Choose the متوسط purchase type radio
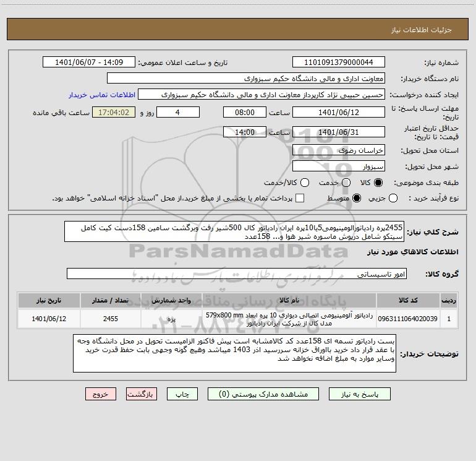This screenshot has width=476, height=461. (357, 198)
